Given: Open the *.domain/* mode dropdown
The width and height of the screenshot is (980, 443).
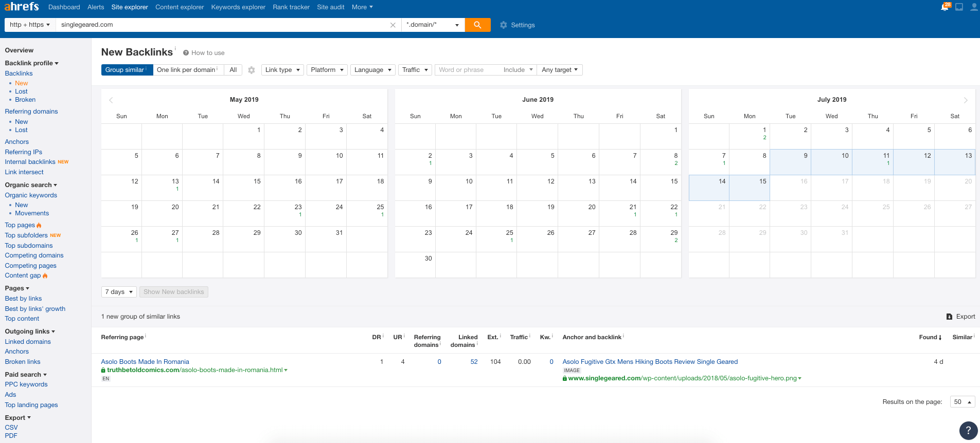Looking at the screenshot, I should point(433,25).
